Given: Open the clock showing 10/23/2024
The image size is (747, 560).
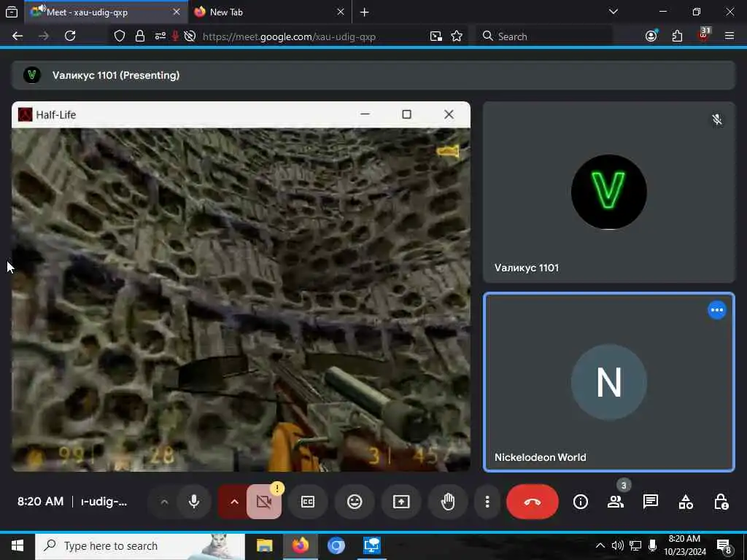Looking at the screenshot, I should (x=684, y=545).
